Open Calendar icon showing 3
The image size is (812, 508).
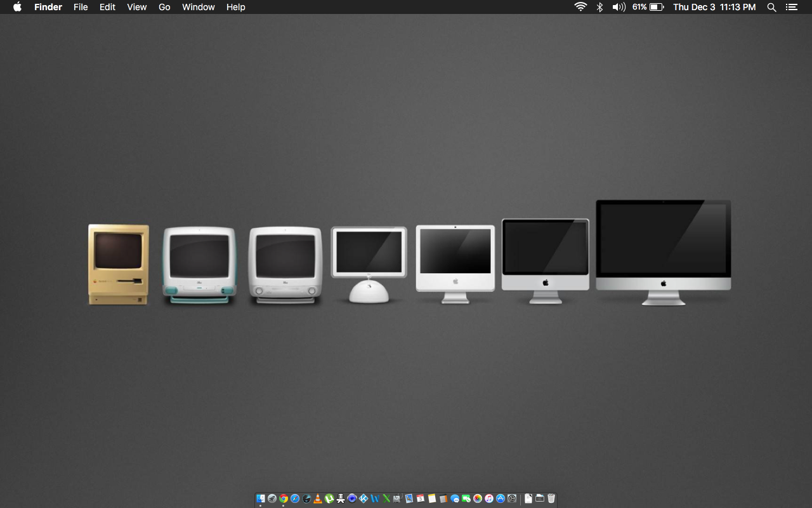(x=420, y=498)
